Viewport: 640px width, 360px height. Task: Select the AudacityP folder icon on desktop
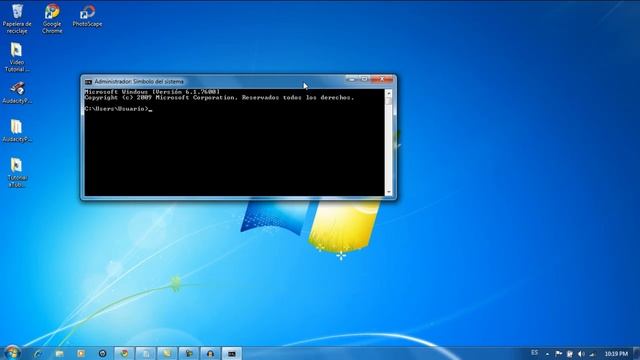pyautogui.click(x=17, y=131)
